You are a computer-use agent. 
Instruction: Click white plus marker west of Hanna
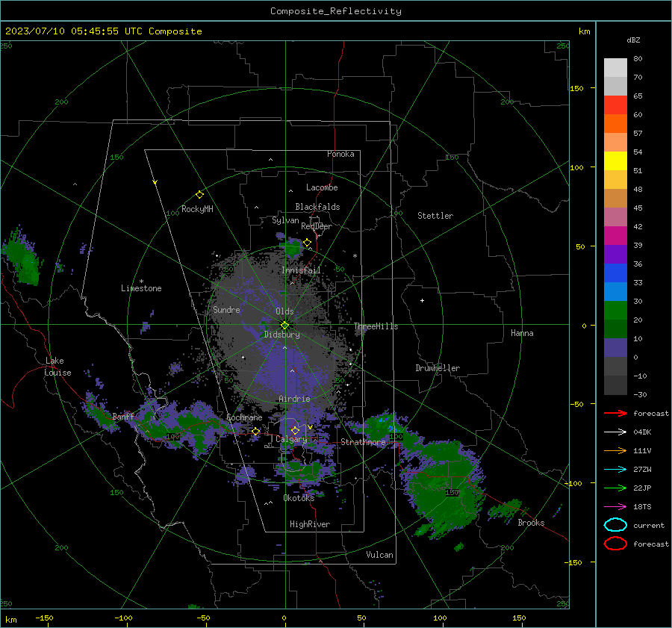click(422, 300)
